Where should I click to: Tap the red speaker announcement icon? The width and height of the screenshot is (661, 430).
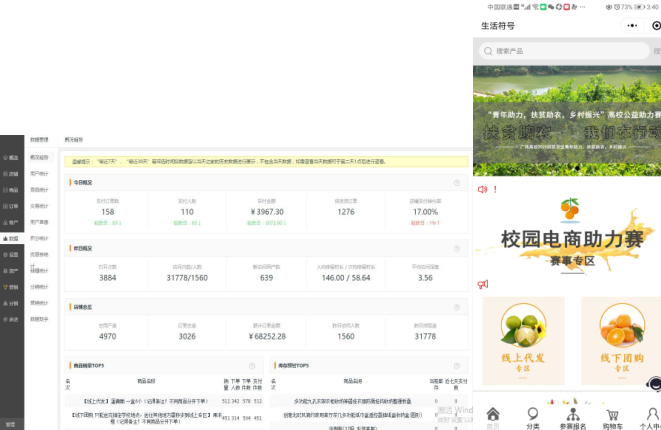click(x=483, y=189)
